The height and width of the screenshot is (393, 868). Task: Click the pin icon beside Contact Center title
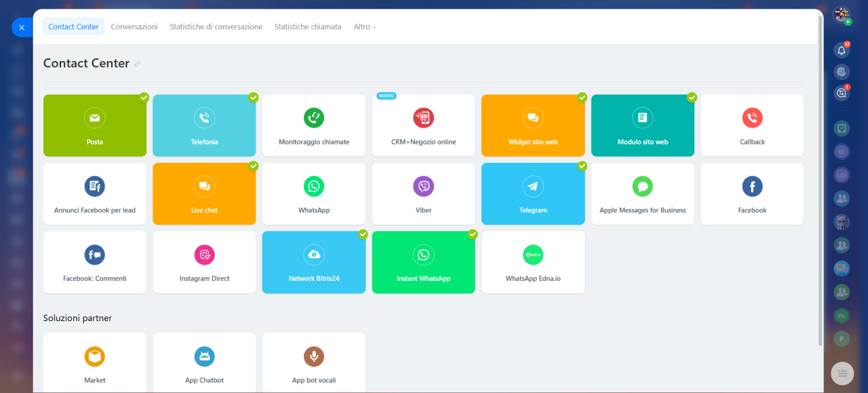[137, 64]
